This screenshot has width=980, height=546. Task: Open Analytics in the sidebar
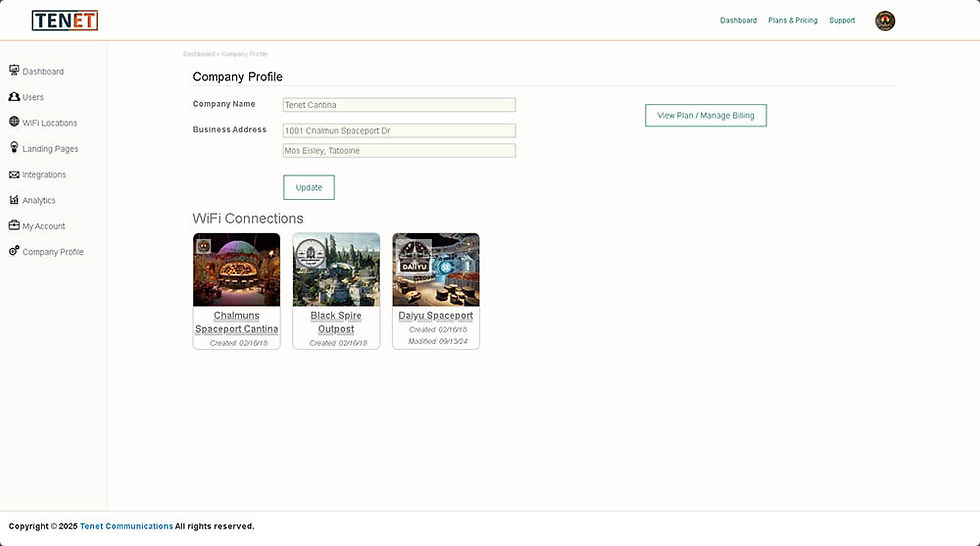[39, 200]
